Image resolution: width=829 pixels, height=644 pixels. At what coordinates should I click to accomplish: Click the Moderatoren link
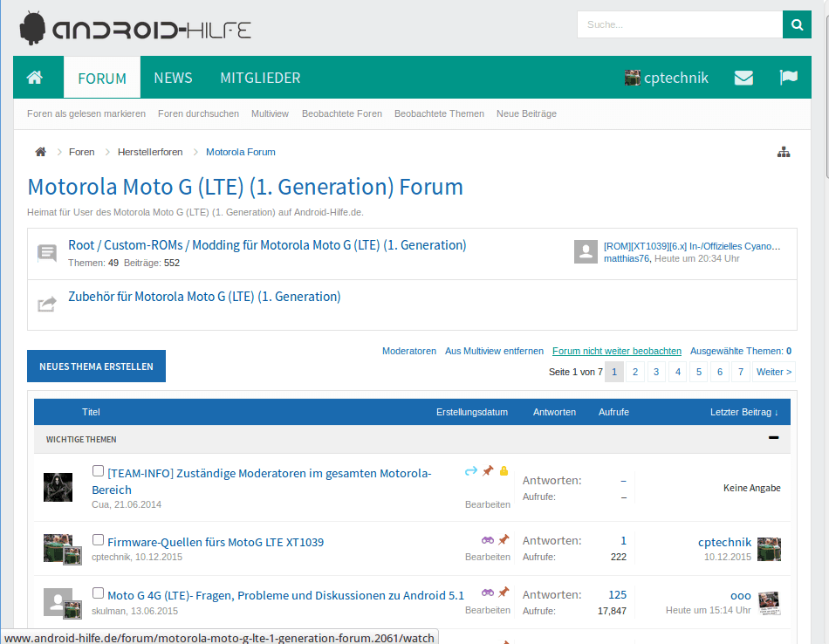coord(409,351)
